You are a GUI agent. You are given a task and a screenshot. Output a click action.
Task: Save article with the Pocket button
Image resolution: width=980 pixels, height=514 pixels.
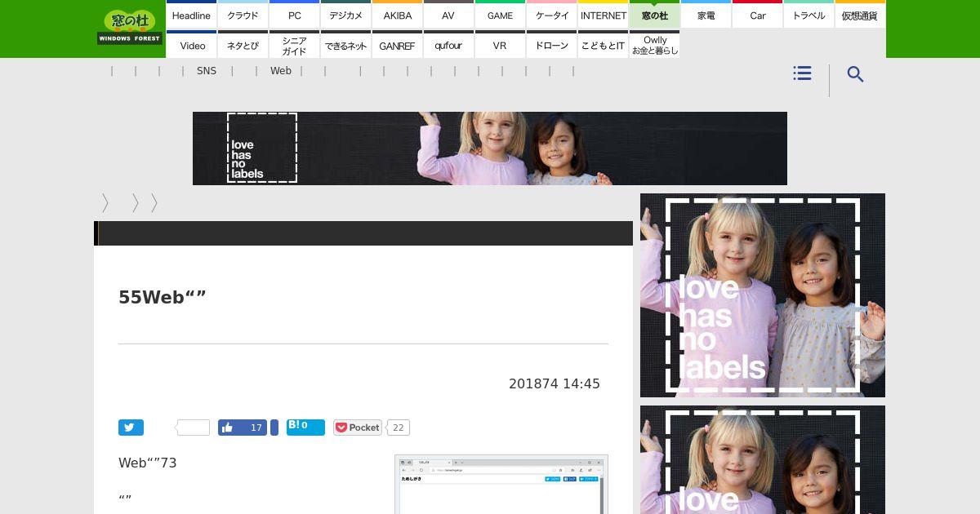[358, 428]
